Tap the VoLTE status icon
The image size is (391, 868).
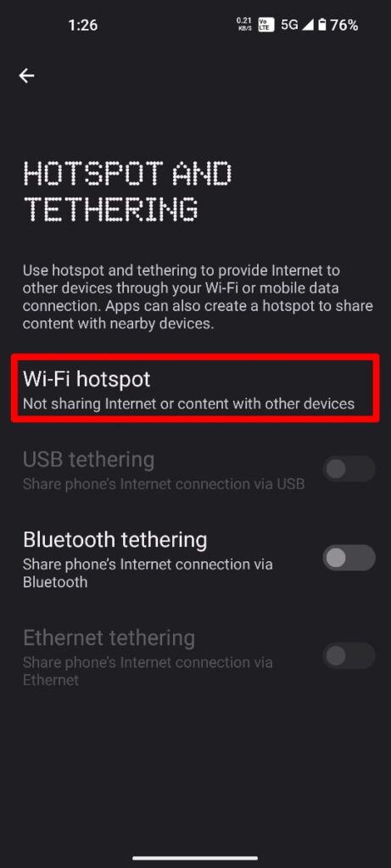coord(266,25)
